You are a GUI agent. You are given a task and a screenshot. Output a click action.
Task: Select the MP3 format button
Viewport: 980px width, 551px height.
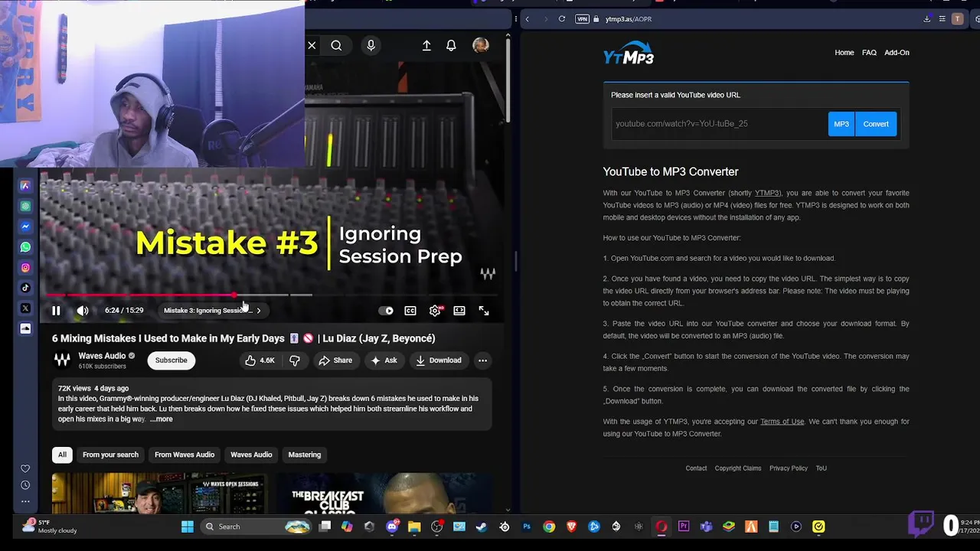[x=841, y=124]
